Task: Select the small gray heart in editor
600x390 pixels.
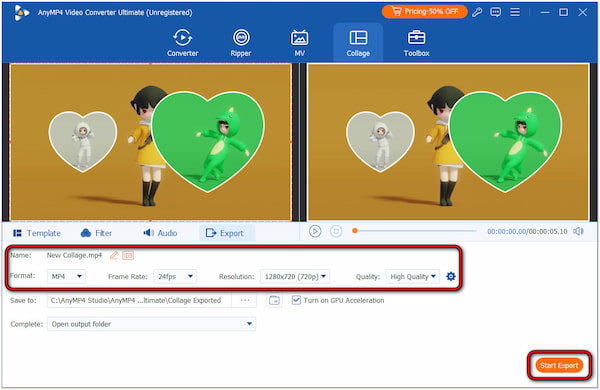Action: (83, 141)
